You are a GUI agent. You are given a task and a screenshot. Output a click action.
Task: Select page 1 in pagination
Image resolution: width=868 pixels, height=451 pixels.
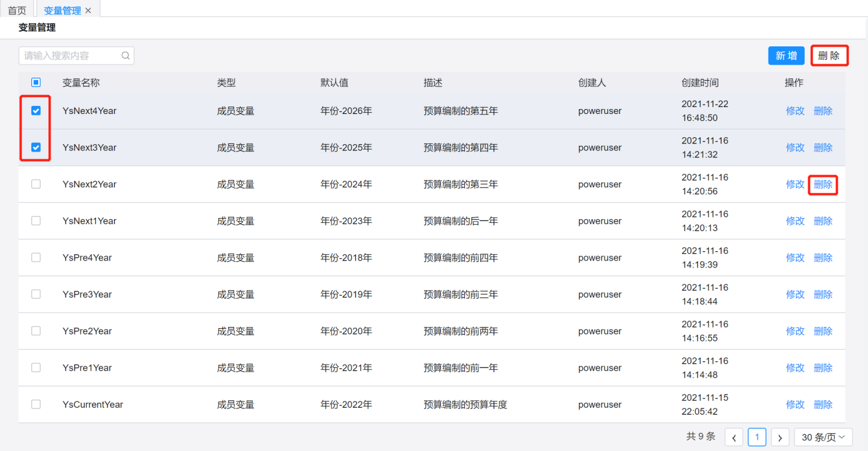(757, 437)
